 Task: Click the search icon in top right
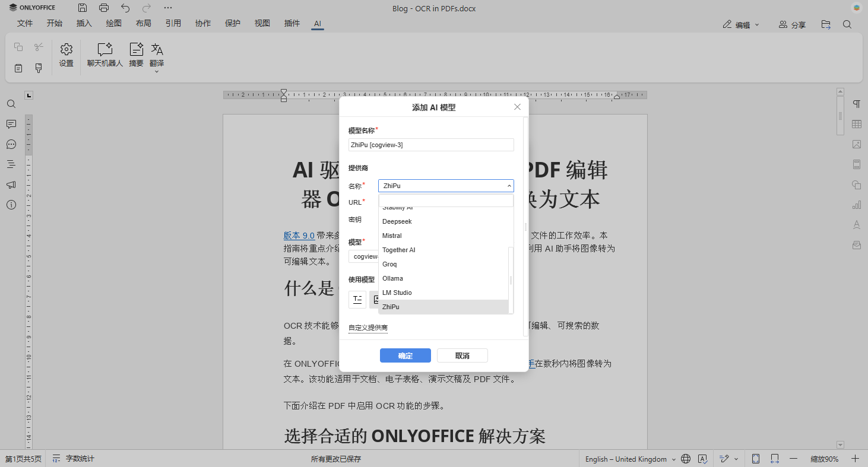click(847, 24)
